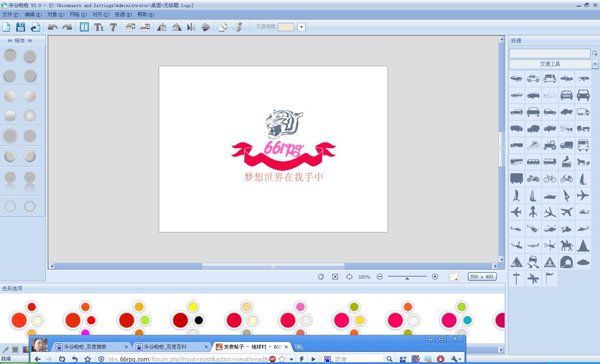Click the canvas background color swatch

click(453, 277)
